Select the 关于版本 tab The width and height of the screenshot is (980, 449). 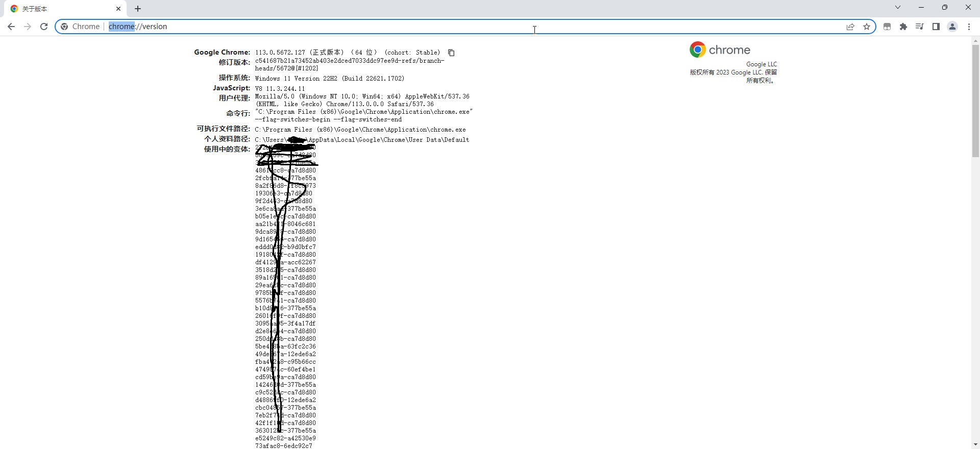[66, 9]
